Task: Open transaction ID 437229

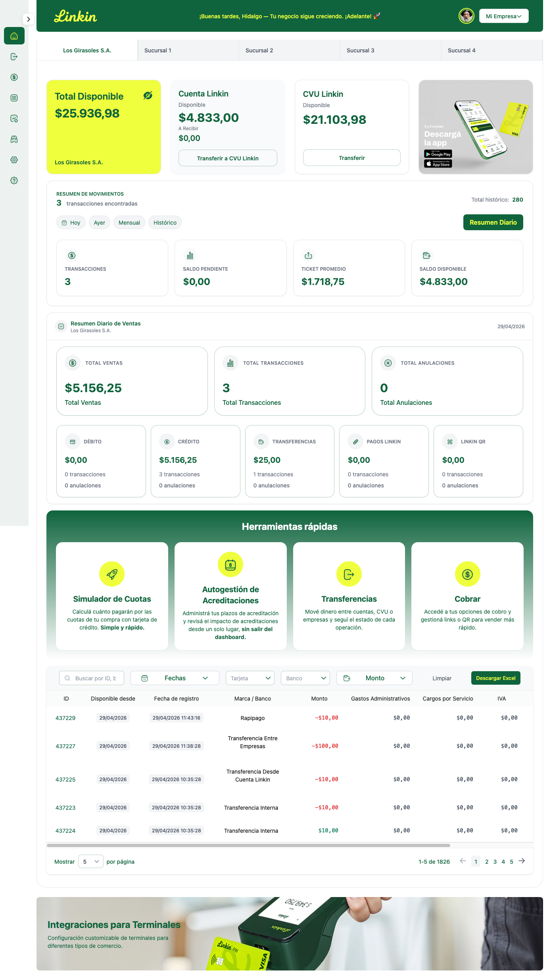Action: [x=65, y=718]
